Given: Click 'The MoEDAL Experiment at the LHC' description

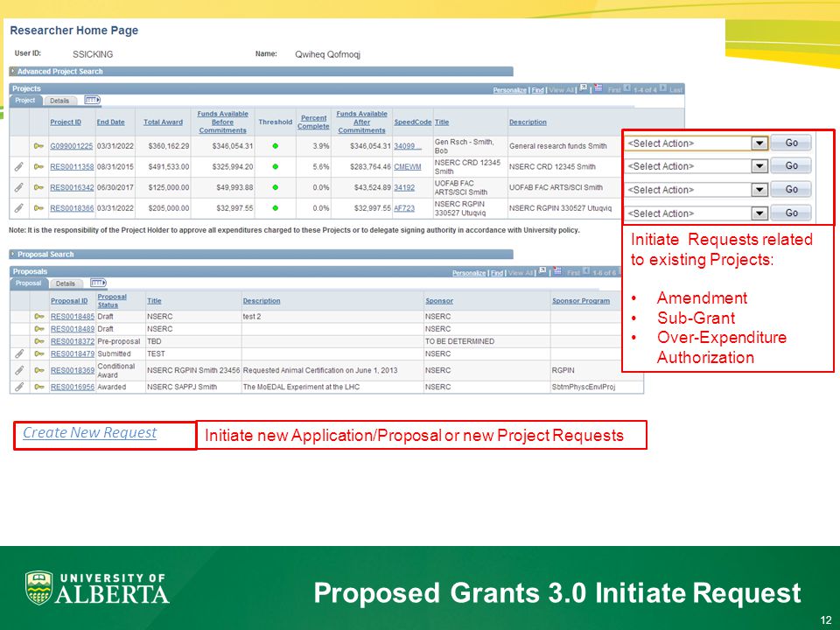Looking at the screenshot, I should click(x=301, y=387).
